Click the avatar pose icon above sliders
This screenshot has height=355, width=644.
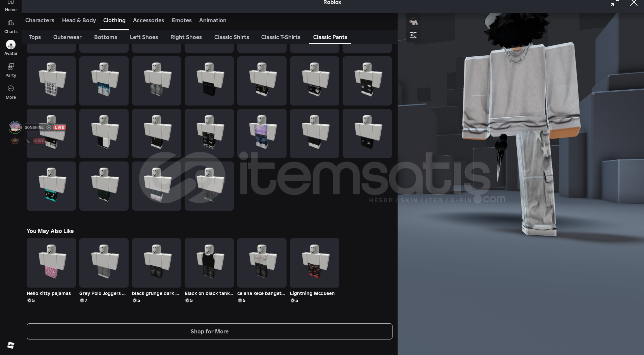pos(413,22)
